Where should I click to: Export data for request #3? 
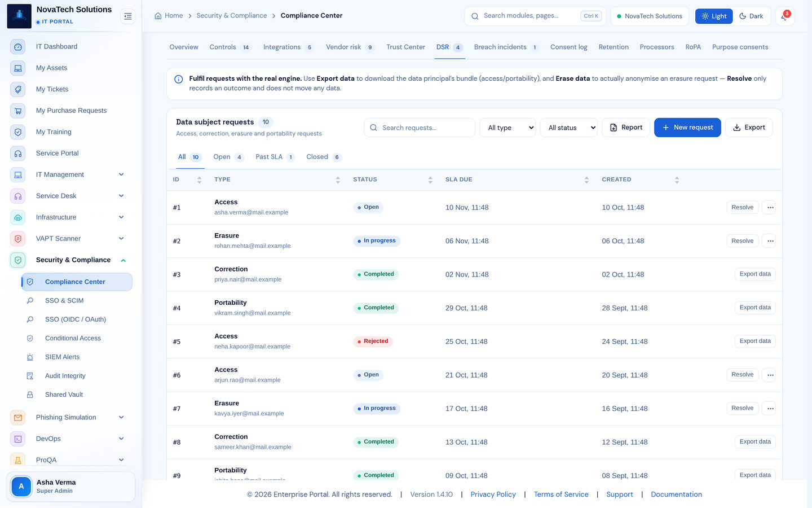coord(755,274)
